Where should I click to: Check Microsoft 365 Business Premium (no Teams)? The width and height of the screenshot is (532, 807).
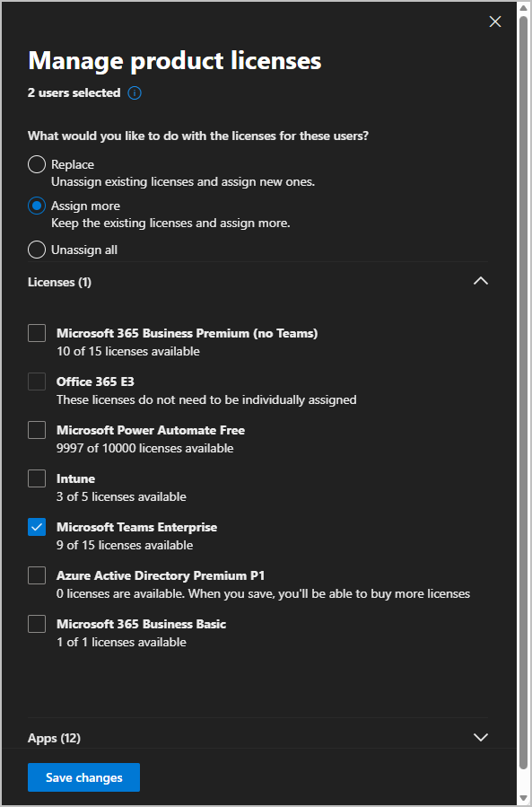pyautogui.click(x=36, y=333)
